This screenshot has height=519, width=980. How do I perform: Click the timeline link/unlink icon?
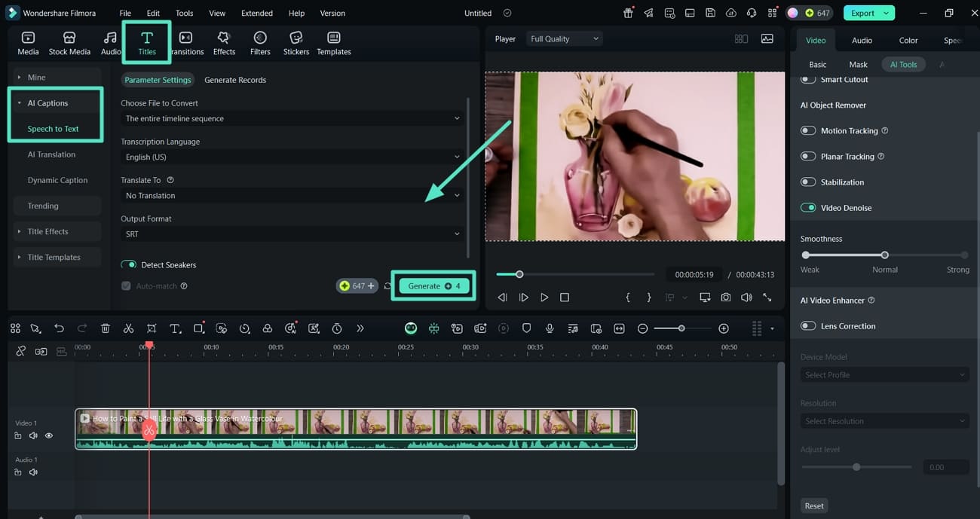coord(20,351)
